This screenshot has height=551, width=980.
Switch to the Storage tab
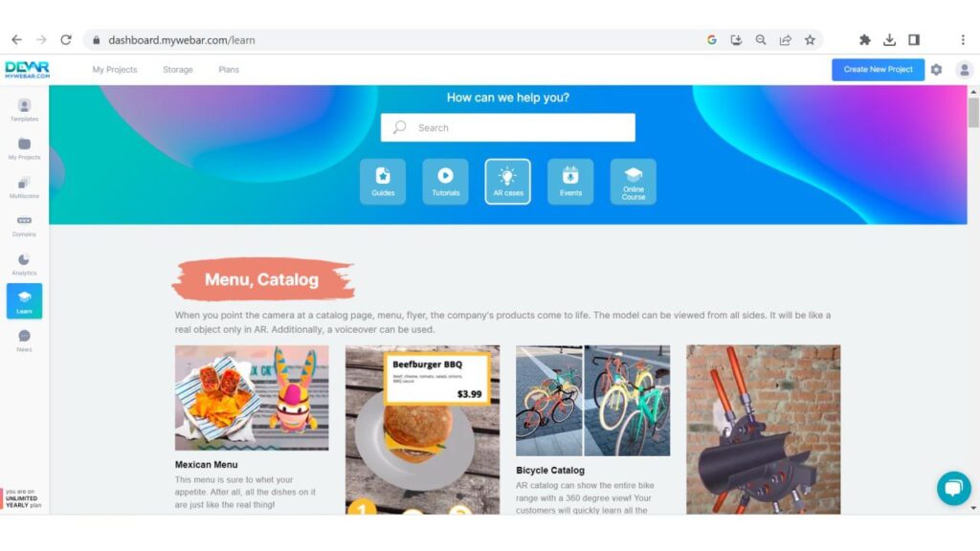178,70
